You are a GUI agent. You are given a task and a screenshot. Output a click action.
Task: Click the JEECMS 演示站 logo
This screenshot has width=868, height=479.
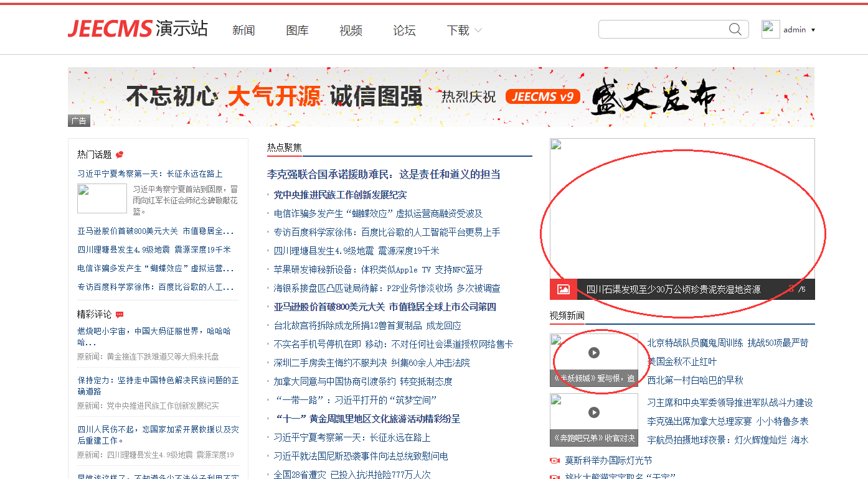138,29
